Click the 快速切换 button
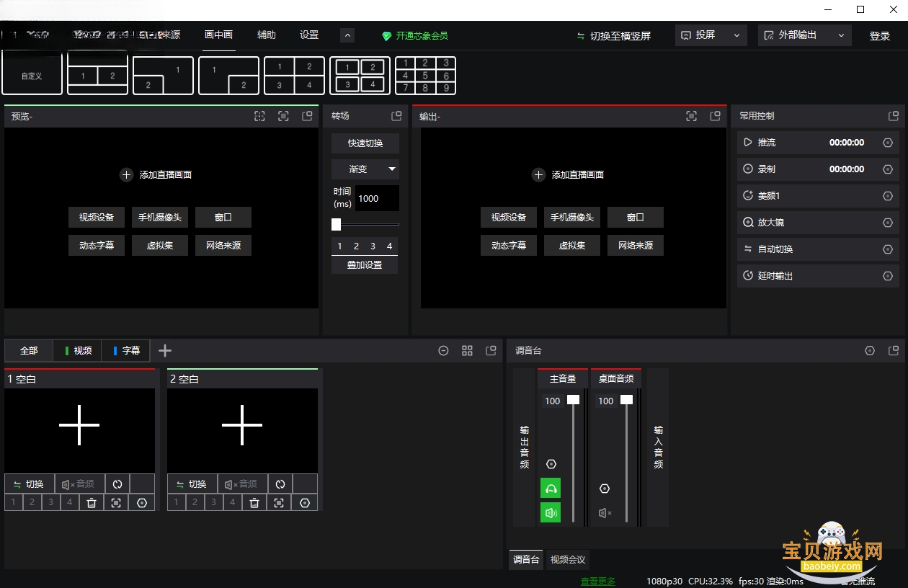908x588 pixels. point(365,143)
